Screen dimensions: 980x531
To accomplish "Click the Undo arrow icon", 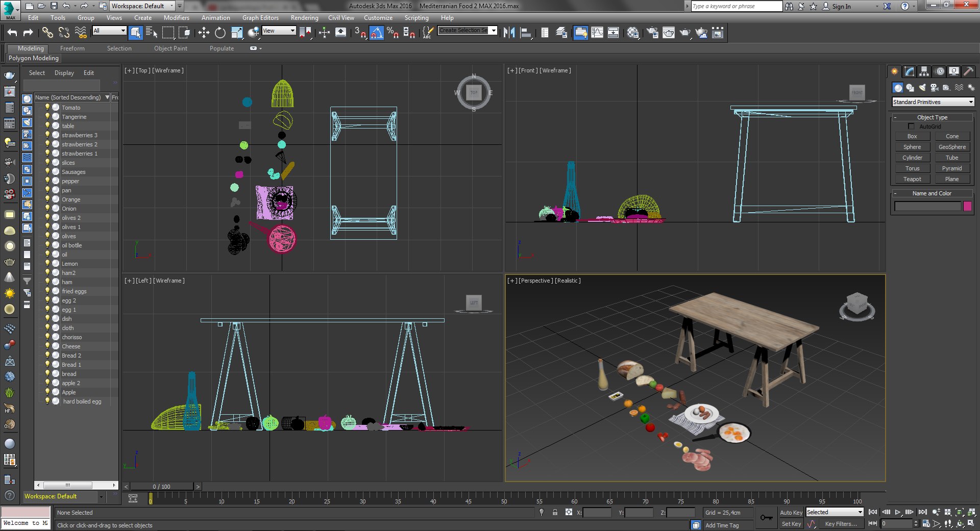I will [x=12, y=33].
